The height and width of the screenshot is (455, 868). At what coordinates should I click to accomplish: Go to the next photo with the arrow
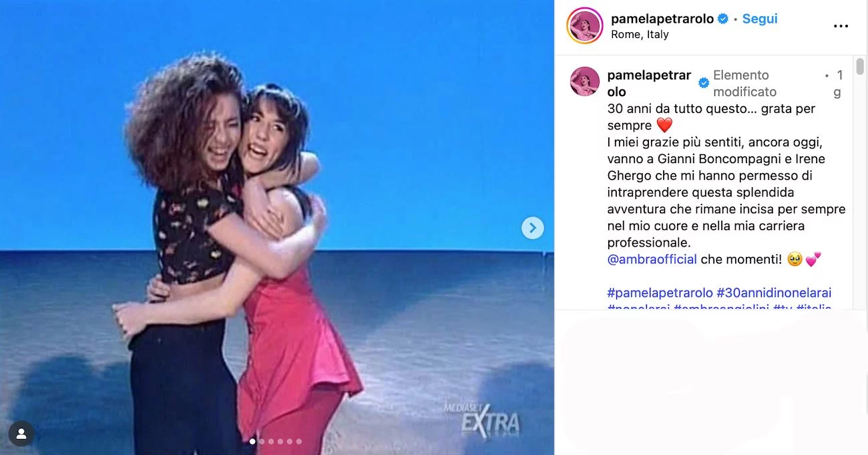point(532,228)
